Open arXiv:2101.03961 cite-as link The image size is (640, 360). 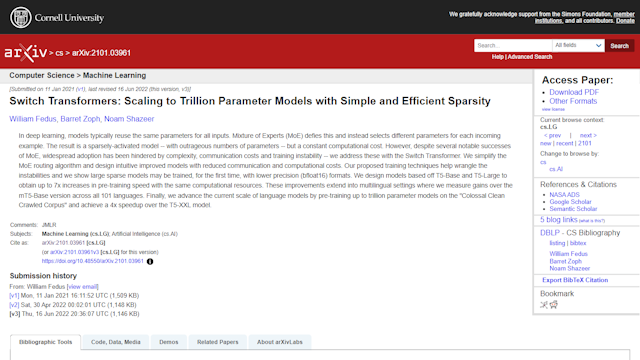tap(63, 243)
